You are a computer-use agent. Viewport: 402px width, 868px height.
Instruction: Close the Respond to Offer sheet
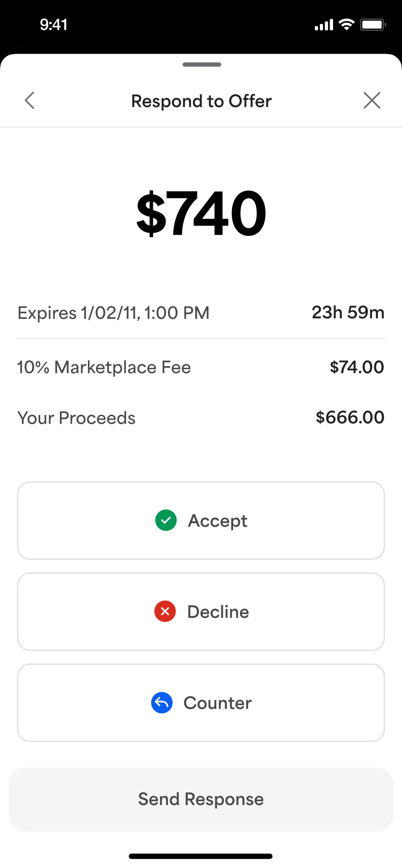click(372, 100)
